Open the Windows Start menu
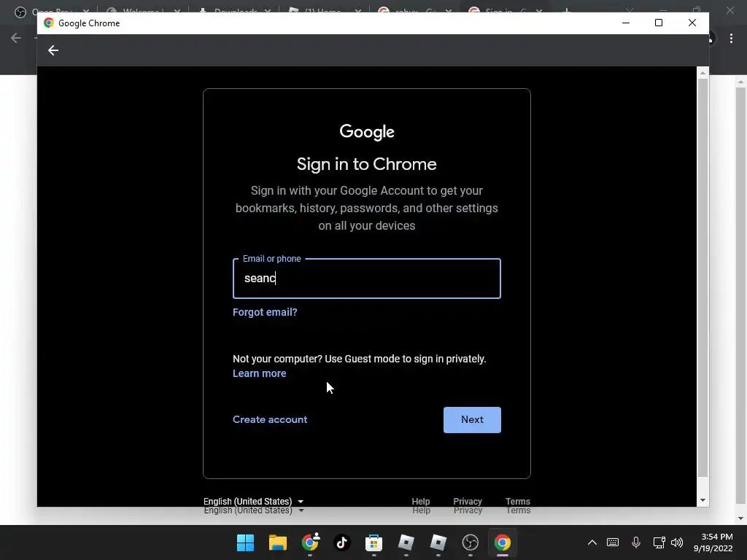This screenshot has height=560, width=747. click(245, 542)
